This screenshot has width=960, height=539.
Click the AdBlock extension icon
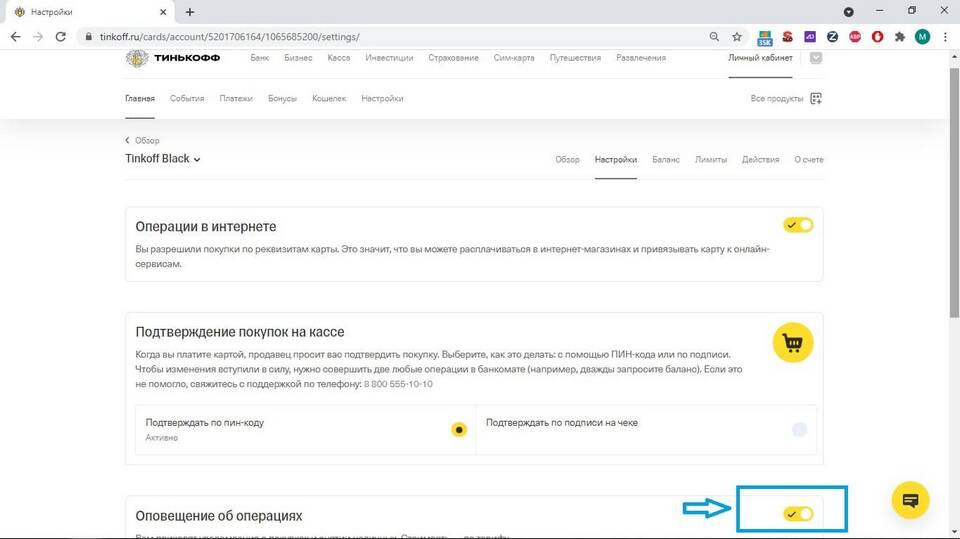pyautogui.click(x=855, y=37)
